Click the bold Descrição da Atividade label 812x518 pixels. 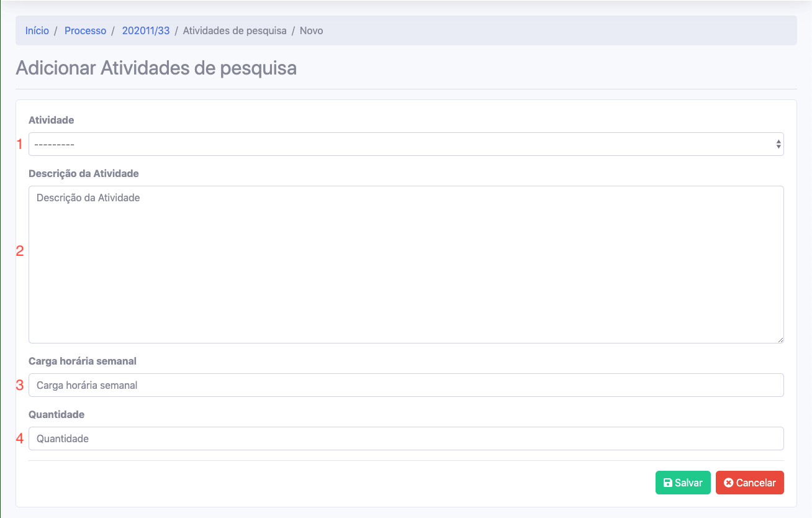[x=84, y=173]
